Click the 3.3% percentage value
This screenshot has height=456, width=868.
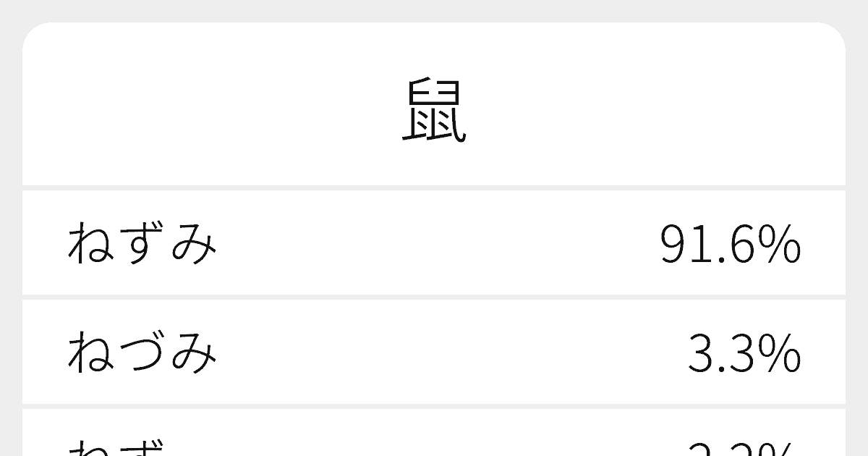[x=744, y=353]
